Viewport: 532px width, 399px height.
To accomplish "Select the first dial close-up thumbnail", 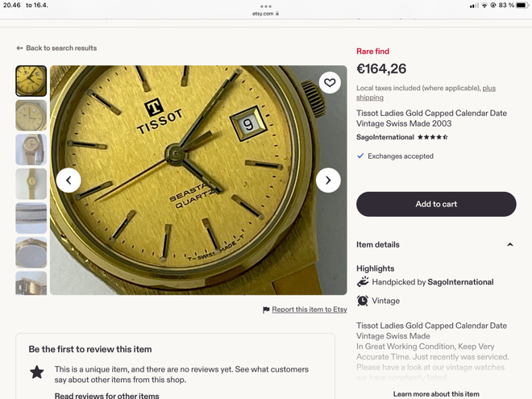I will [x=31, y=81].
